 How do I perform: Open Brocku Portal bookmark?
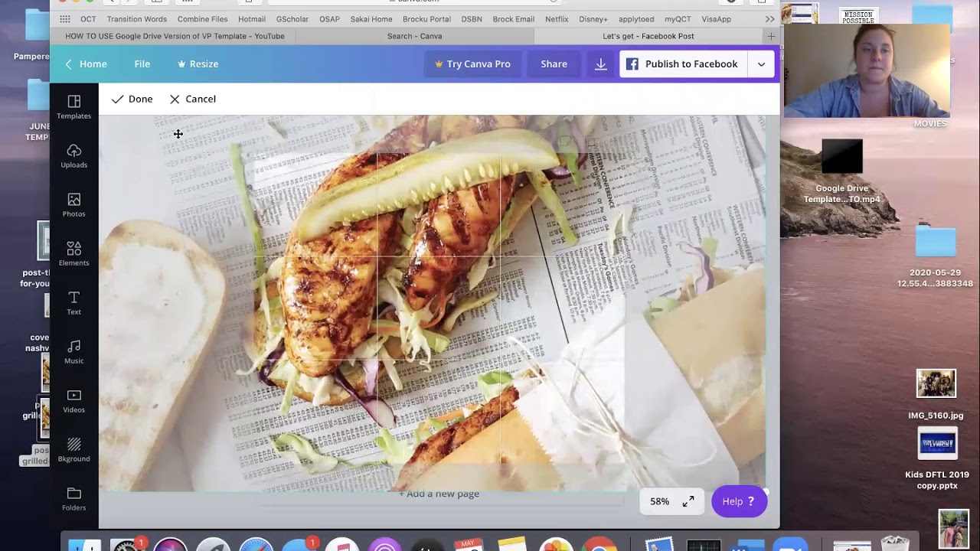coord(427,19)
